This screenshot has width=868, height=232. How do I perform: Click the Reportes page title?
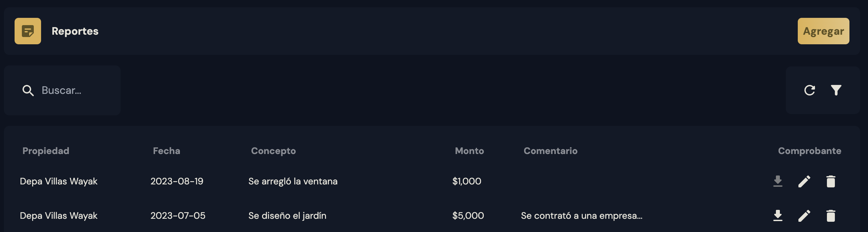(x=75, y=31)
